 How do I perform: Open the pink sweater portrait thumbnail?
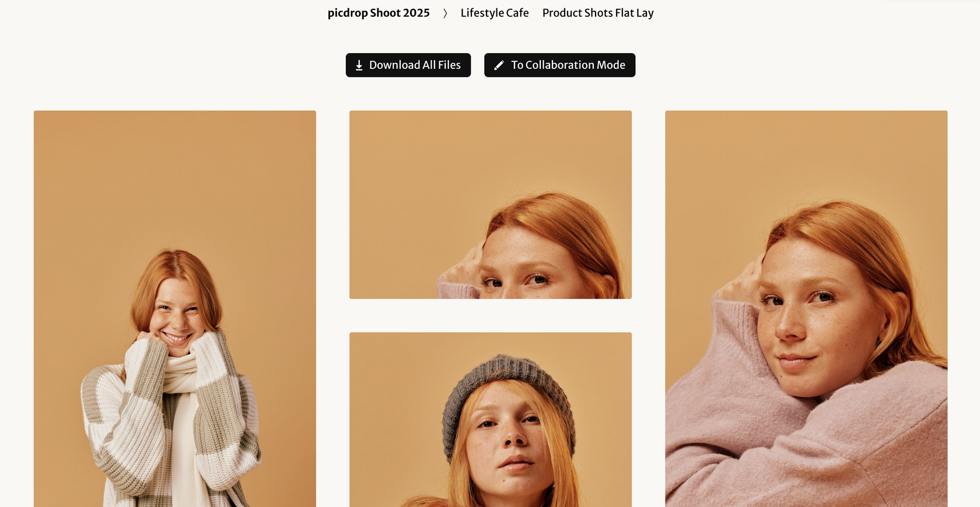806,309
